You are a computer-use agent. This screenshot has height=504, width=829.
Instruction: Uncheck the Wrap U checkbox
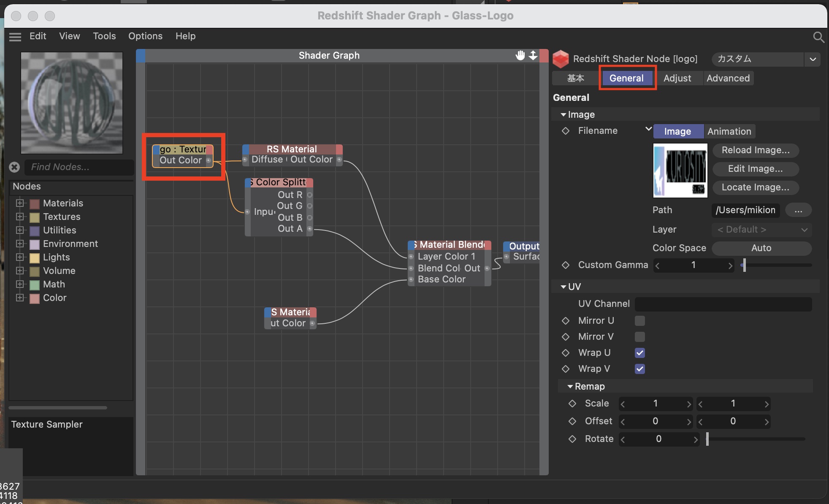pos(639,353)
